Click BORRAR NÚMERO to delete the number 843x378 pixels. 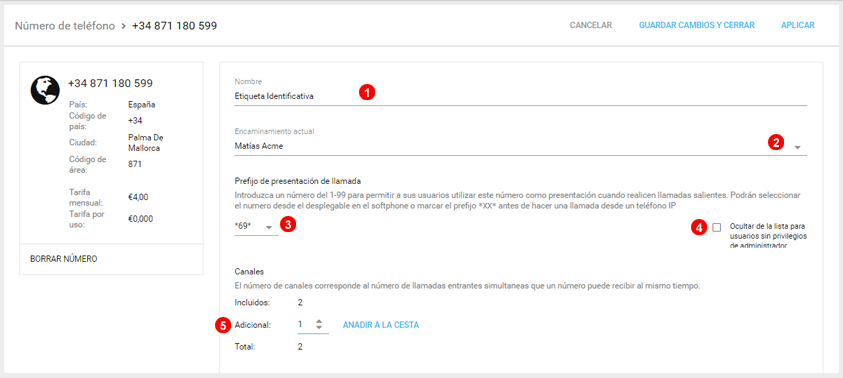coord(63,259)
